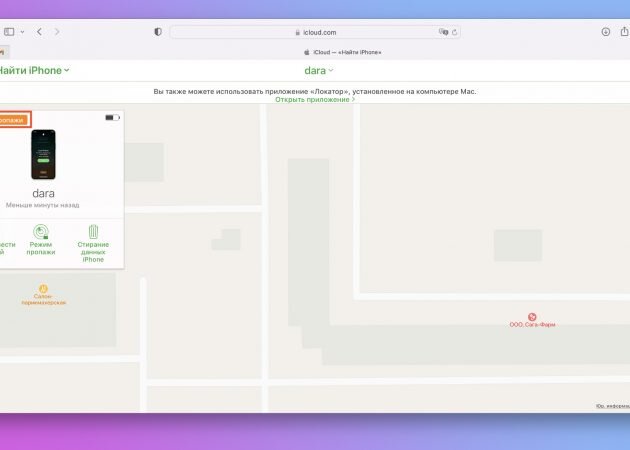Image resolution: width=630 pixels, height=450 pixels.
Task: Open Safari downloads icon
Action: (x=605, y=32)
